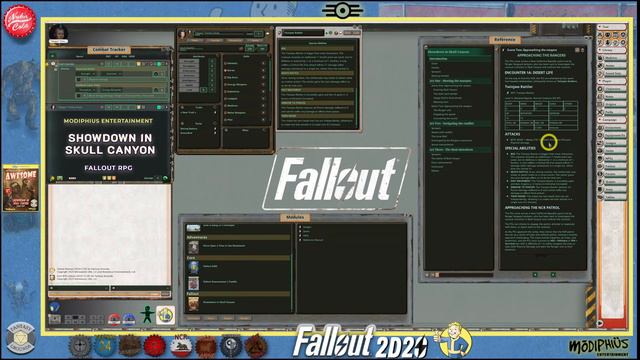Toggle the Explosives tag skill checkbox

[x=225, y=91]
